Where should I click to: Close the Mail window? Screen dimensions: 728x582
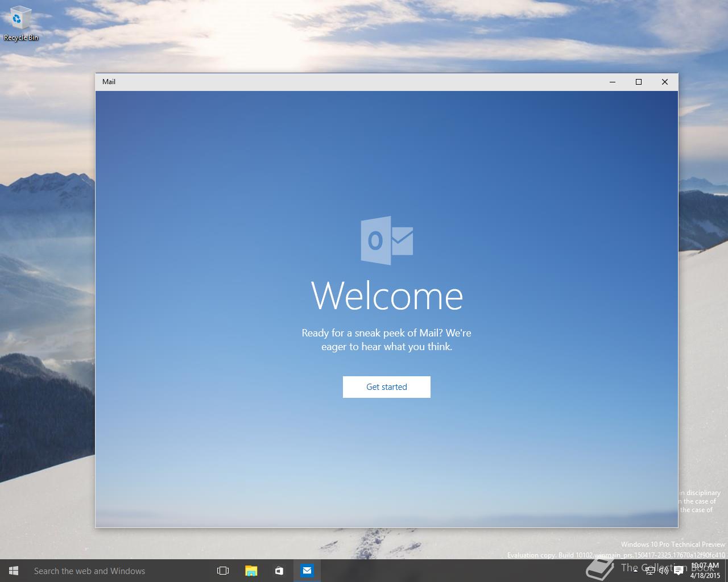(665, 82)
